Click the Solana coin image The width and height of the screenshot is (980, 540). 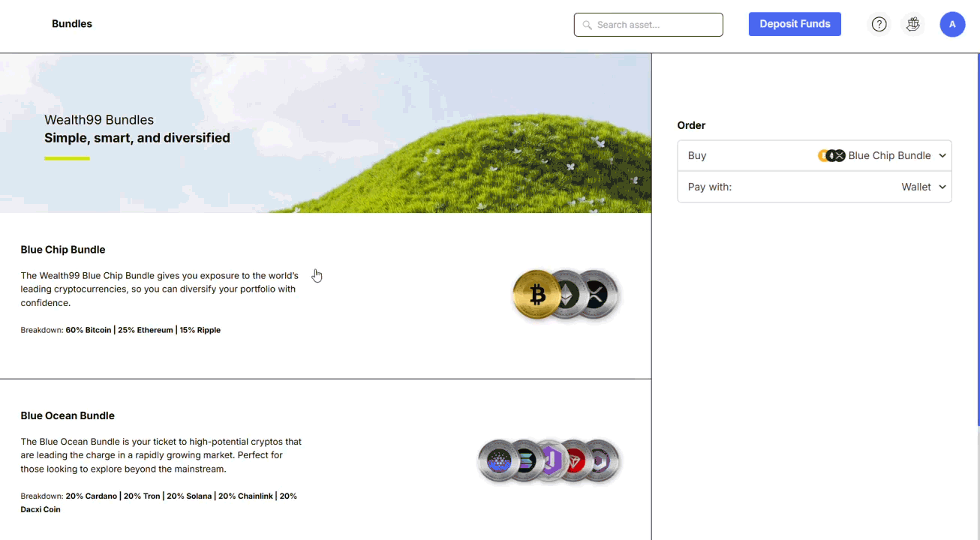(x=527, y=460)
